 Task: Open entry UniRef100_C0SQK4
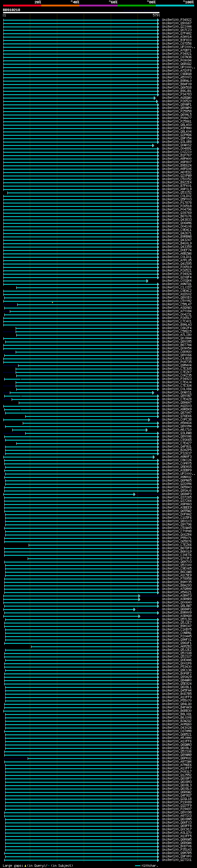pyautogui.click(x=176, y=281)
